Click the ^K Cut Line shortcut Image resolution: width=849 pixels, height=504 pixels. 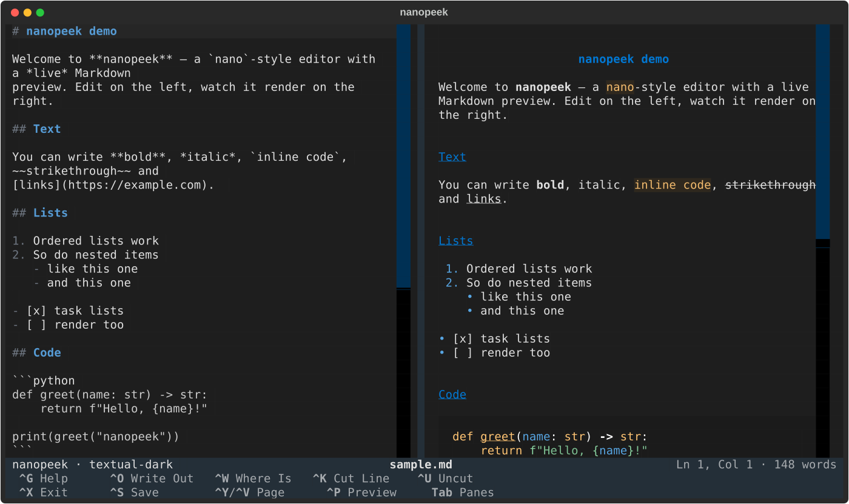pyautogui.click(x=351, y=479)
